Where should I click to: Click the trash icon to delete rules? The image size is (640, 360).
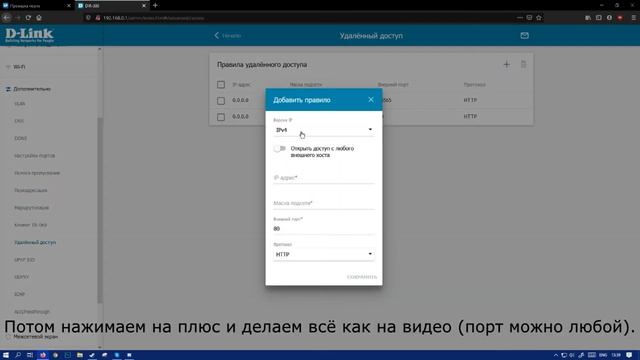click(523, 64)
